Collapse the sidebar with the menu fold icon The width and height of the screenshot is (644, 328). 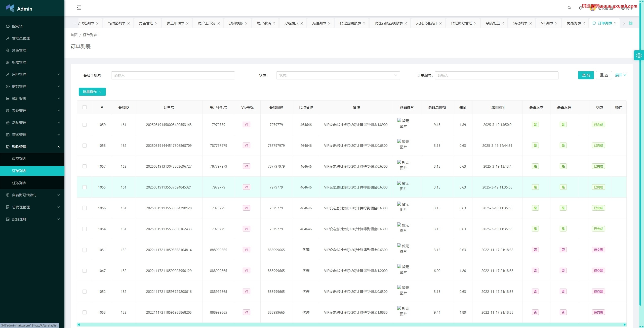(79, 8)
